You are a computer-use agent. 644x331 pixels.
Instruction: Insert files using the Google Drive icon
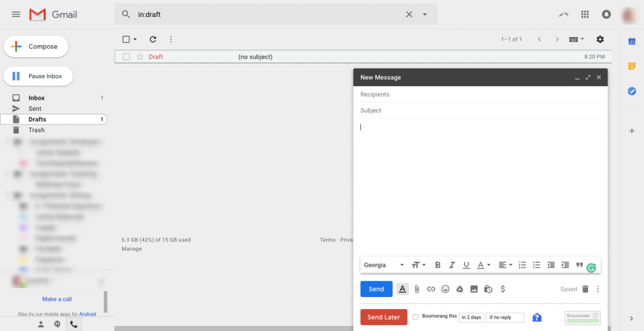point(460,289)
